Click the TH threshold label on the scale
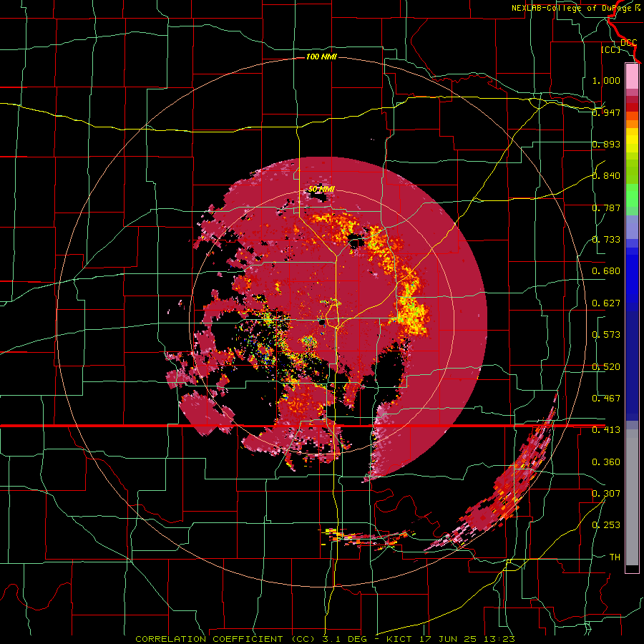The width and height of the screenshot is (644, 644). [x=615, y=557]
